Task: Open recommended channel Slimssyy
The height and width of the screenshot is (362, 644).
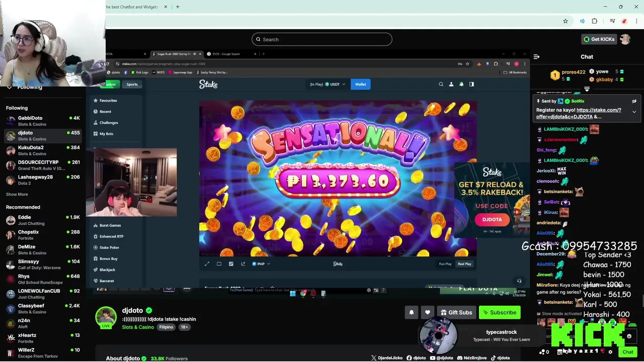Action: (43, 264)
